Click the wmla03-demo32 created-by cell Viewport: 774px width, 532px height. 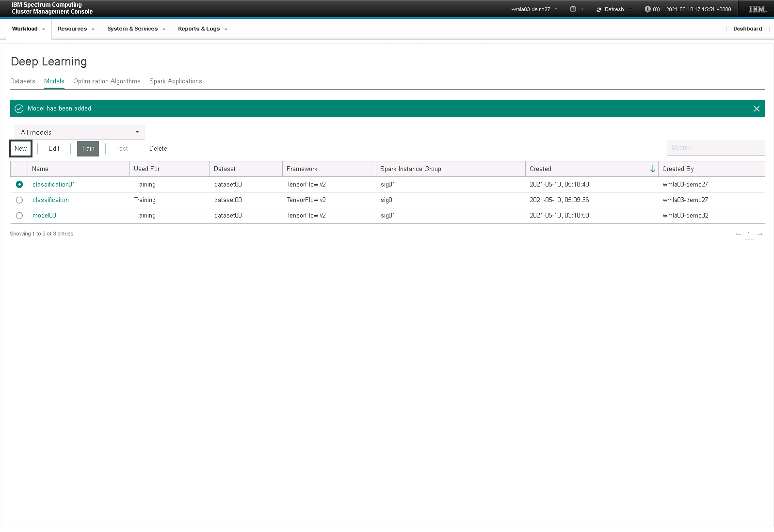685,215
